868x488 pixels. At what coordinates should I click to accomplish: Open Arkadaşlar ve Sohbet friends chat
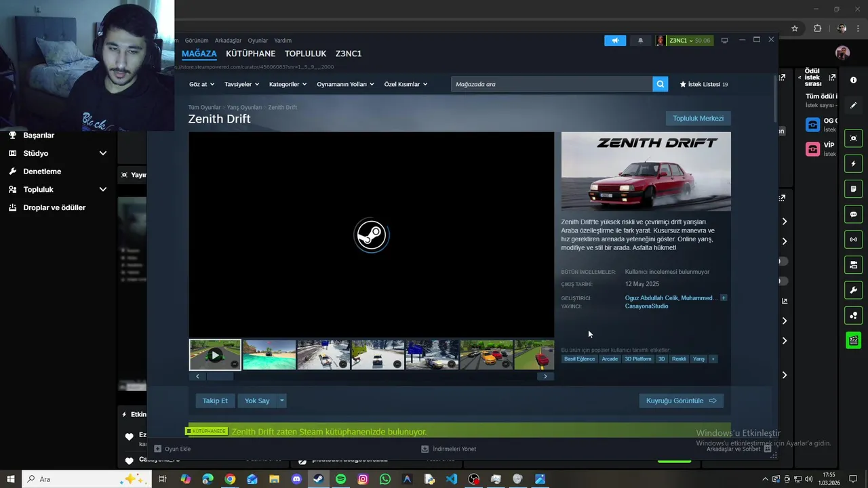pos(738,449)
